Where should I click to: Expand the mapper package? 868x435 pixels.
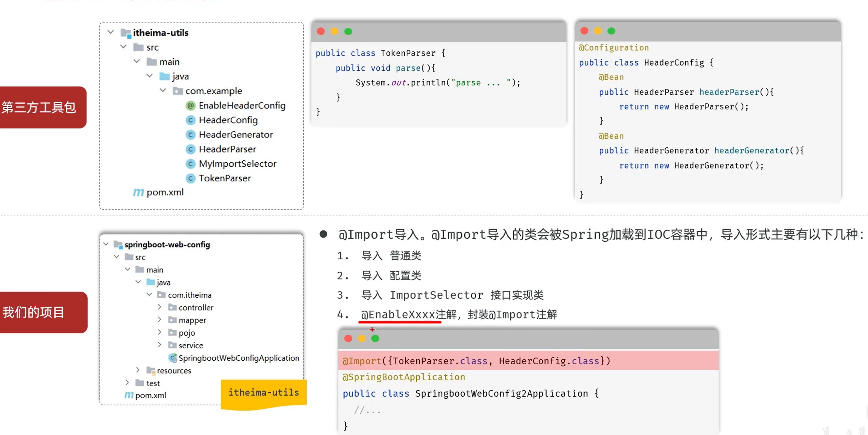160,320
